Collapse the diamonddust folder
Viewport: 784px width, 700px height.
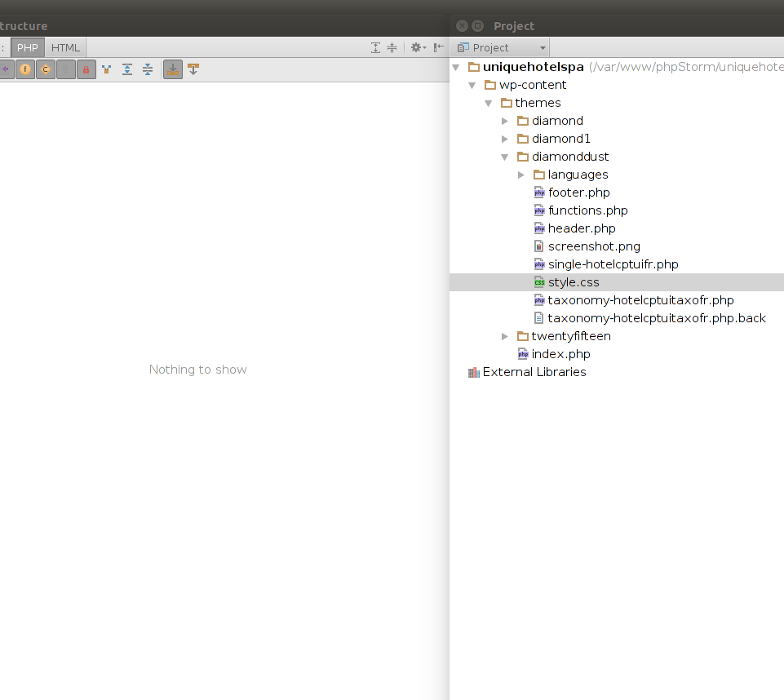tap(505, 157)
